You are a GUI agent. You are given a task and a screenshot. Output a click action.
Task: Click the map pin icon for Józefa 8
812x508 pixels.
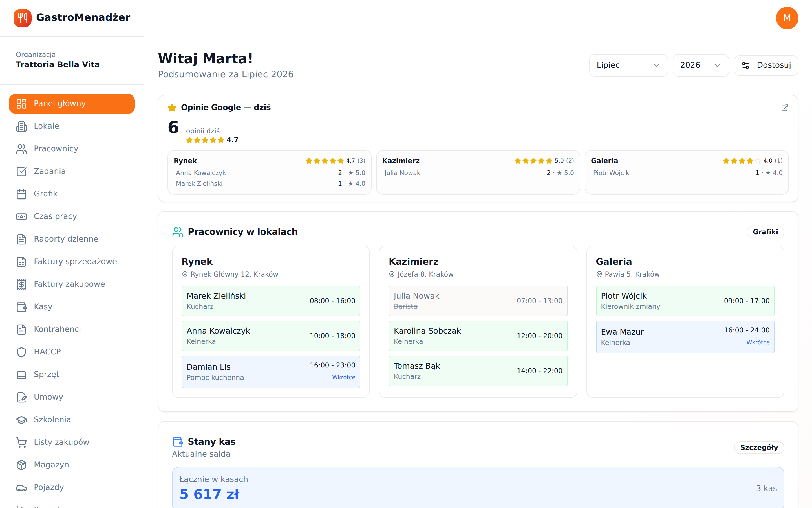(392, 275)
